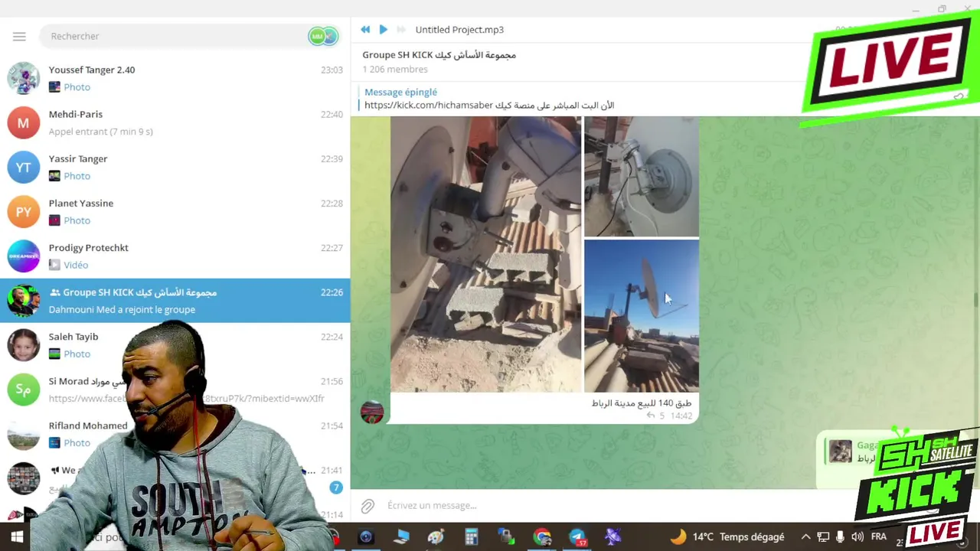
Task: Open Saleh Tayib conversation
Action: point(175,344)
